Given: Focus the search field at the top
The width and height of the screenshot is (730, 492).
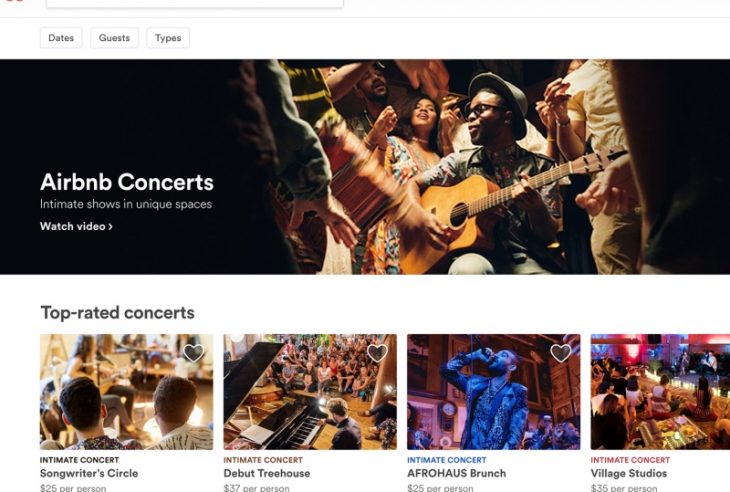Looking at the screenshot, I should [195, 4].
